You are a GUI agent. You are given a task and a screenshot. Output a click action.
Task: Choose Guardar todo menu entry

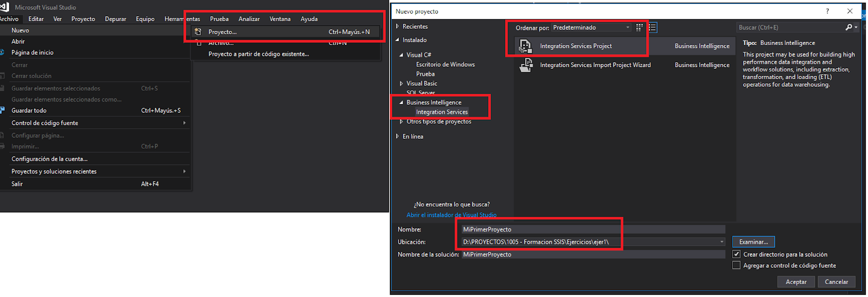tap(95, 111)
